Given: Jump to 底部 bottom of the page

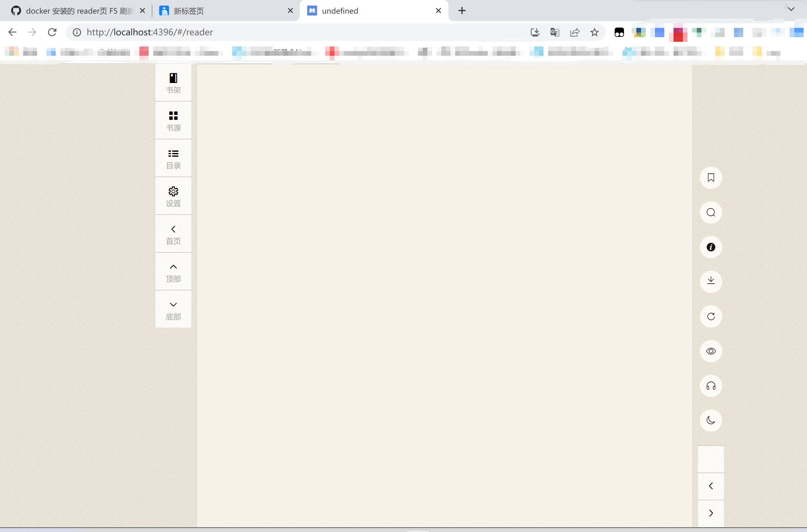Looking at the screenshot, I should [173, 309].
